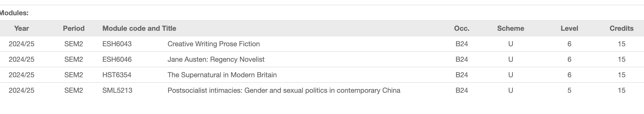Click the Module code and Title header
Viewport: 644px width, 114px height.
tap(139, 28)
